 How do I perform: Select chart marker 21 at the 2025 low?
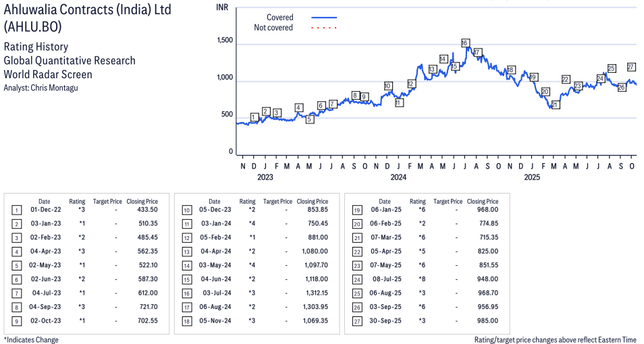pyautogui.click(x=556, y=105)
